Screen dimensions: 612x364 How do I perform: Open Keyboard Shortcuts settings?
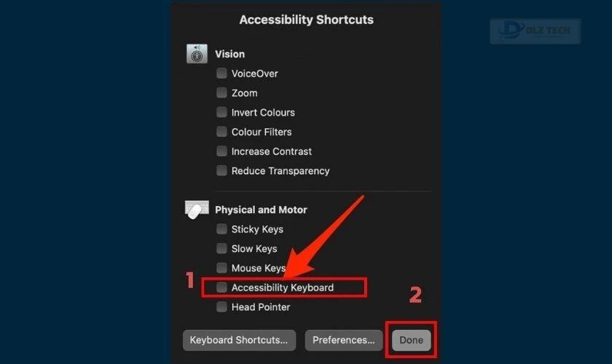[239, 340]
